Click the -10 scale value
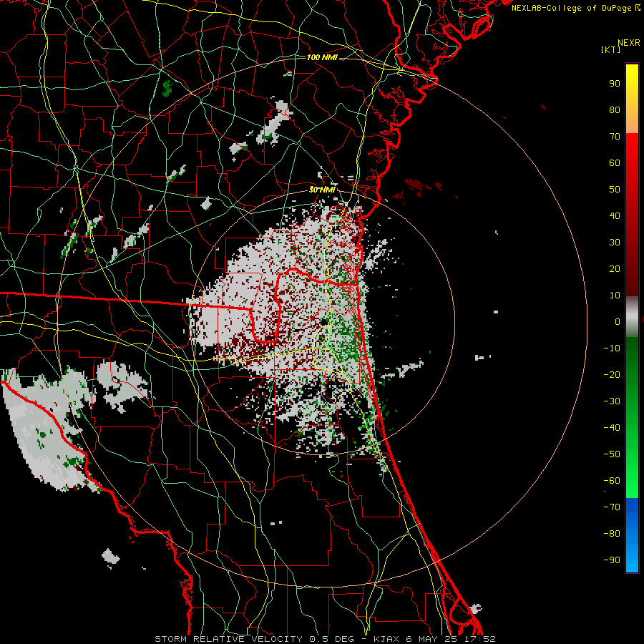 [612, 348]
